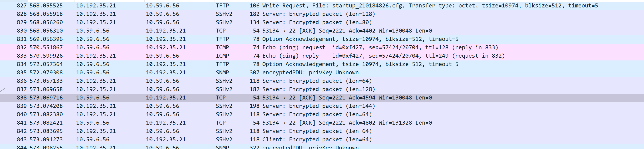
Task: Select SSHv2 Server packet 842
Action: point(300,131)
